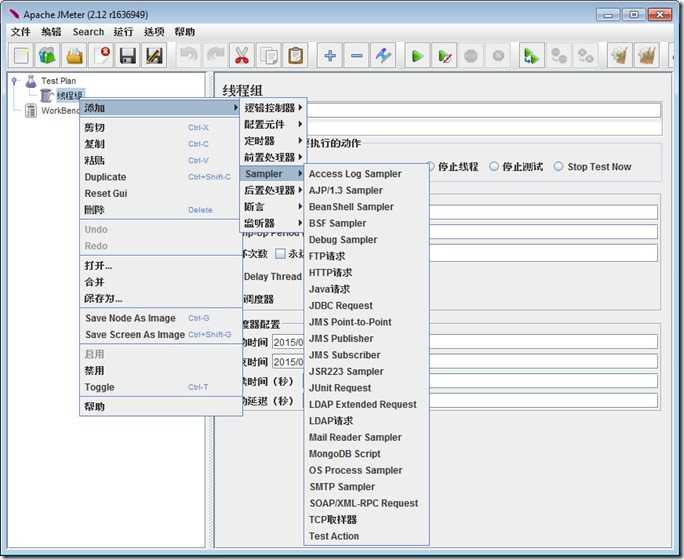This screenshot has width=684, height=560.
Task: Click the Remote stop all icon
Action: tap(559, 55)
